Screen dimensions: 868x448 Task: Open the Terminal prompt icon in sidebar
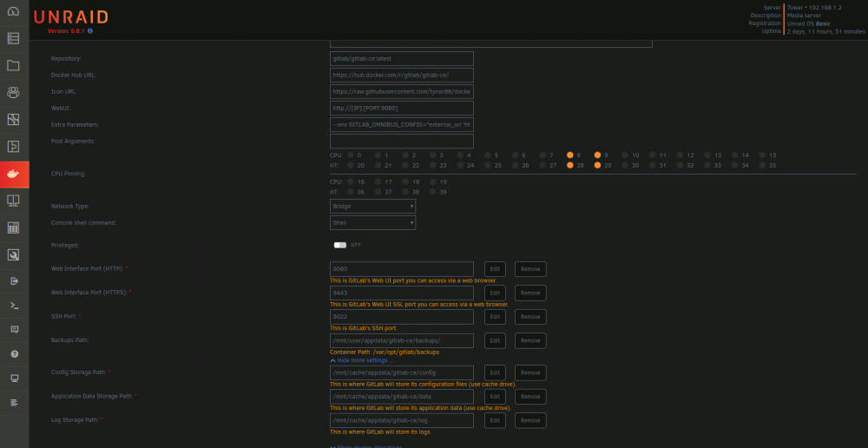[15, 305]
